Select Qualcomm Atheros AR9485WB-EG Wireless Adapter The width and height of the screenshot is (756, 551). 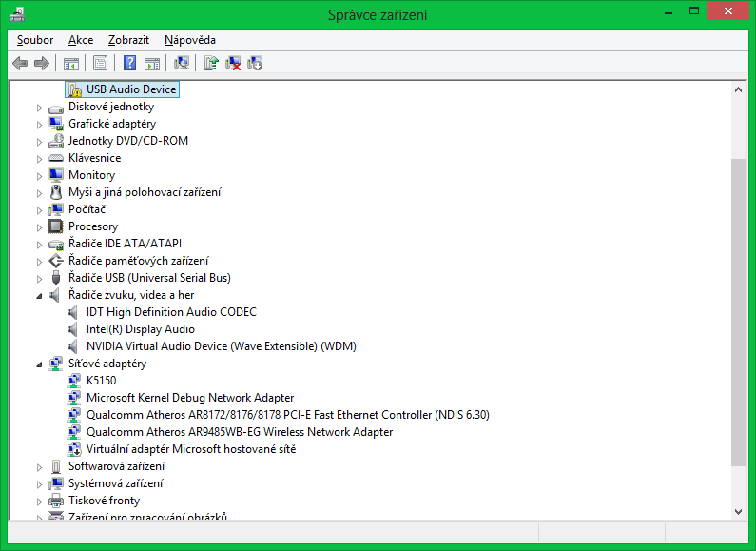[x=240, y=432]
